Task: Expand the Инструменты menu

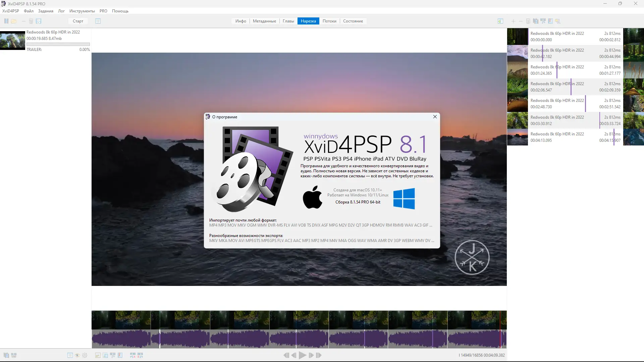Action: (x=82, y=11)
